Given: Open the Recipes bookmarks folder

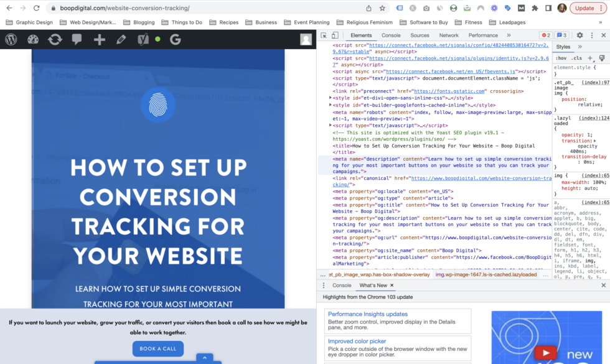Looking at the screenshot, I should 224,22.
